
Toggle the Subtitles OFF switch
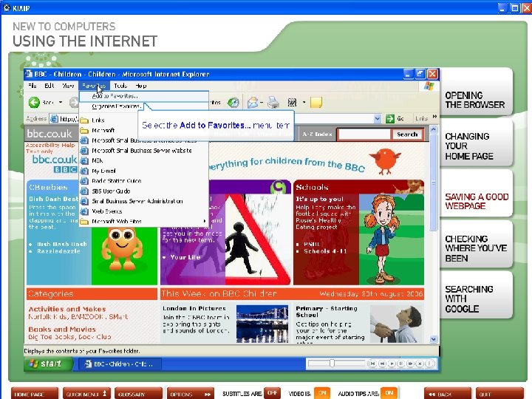272,393
